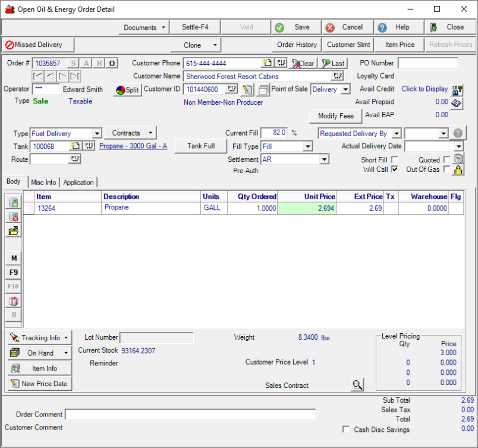478x448 pixels.
Task: Click the Out Of Gas person icon
Action: (458, 170)
